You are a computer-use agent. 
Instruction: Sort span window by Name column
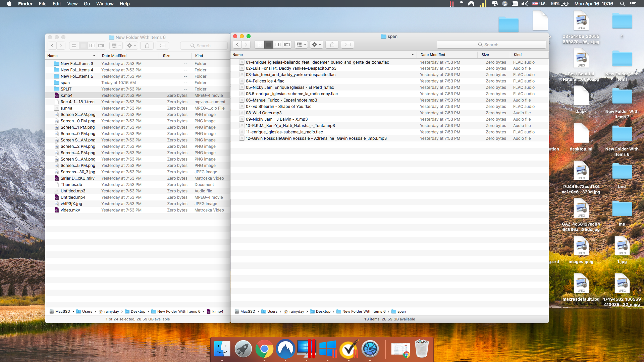point(323,55)
